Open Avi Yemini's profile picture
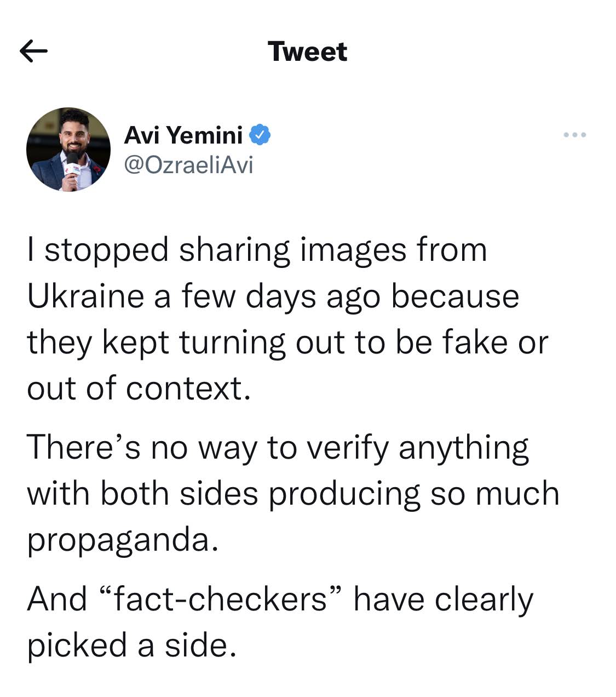Image resolution: width=616 pixels, height=697 pixels. [68, 150]
